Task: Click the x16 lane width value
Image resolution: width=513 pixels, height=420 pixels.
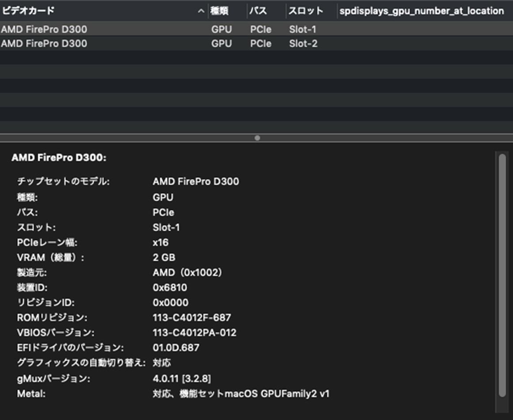Action: tap(161, 242)
